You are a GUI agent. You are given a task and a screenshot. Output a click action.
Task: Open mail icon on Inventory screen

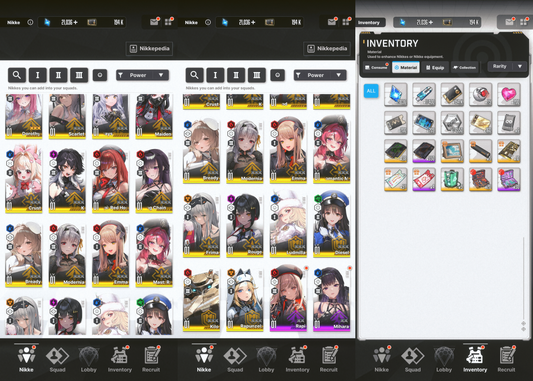509,22
